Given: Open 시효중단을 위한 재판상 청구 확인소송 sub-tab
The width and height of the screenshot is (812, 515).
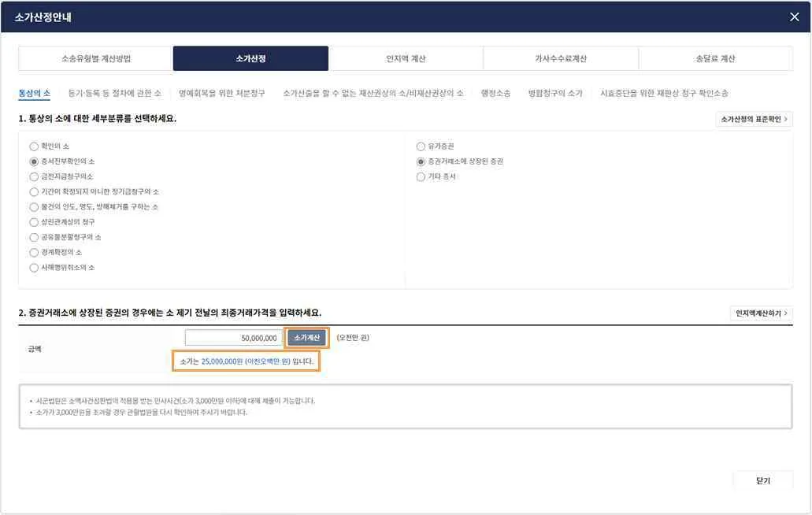Looking at the screenshot, I should [665, 93].
